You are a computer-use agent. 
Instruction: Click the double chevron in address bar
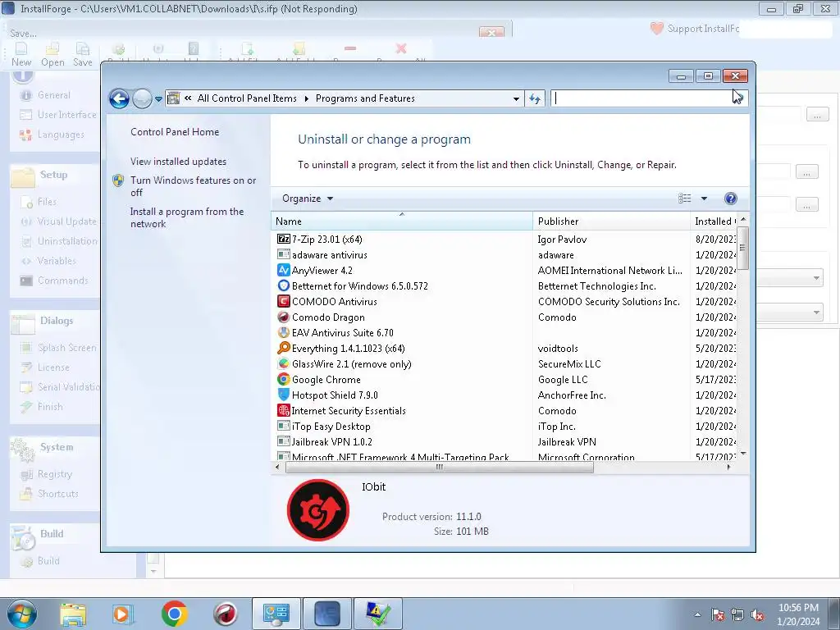tap(188, 98)
